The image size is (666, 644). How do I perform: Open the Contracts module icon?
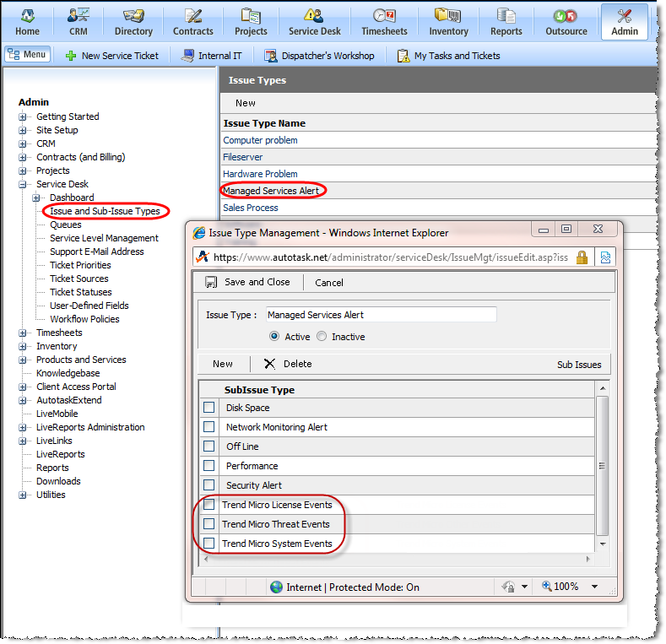click(x=193, y=16)
